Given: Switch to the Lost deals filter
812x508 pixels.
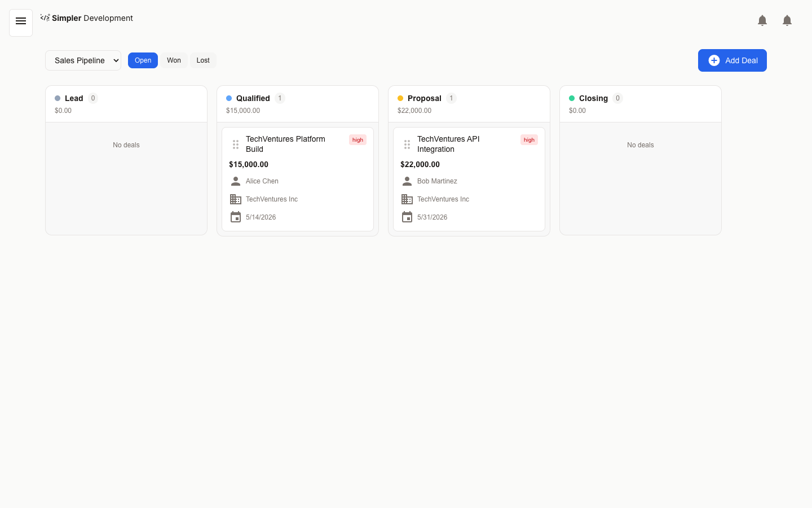Looking at the screenshot, I should coord(203,60).
